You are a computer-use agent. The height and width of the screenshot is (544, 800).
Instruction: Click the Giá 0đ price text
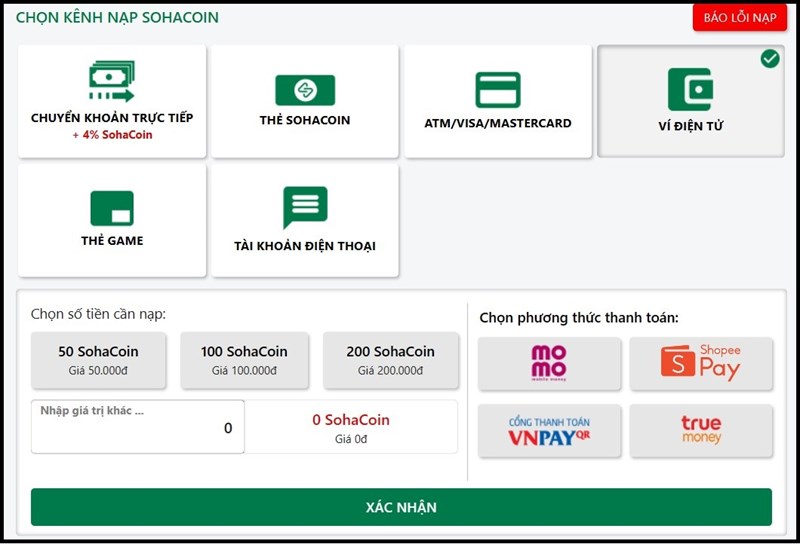(351, 439)
